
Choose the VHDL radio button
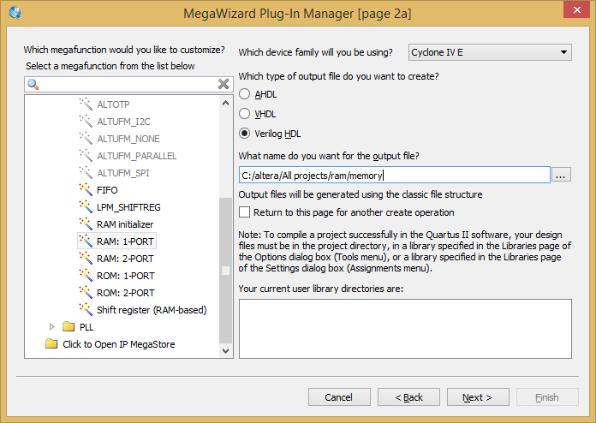click(x=244, y=113)
